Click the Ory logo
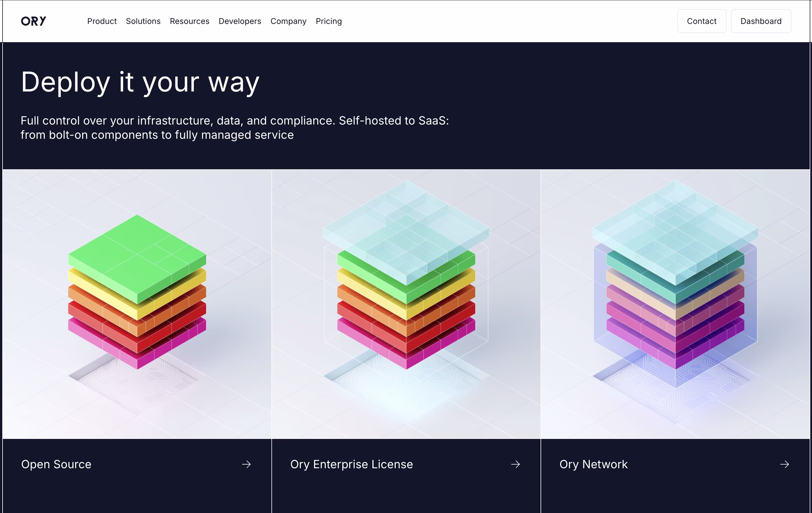Viewport: 812px width, 513px height. click(33, 21)
